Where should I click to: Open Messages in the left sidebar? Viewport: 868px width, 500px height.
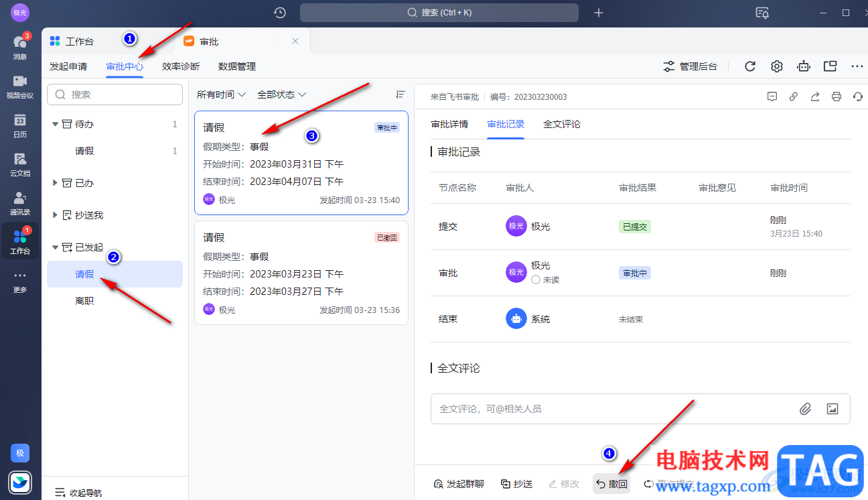[x=20, y=47]
